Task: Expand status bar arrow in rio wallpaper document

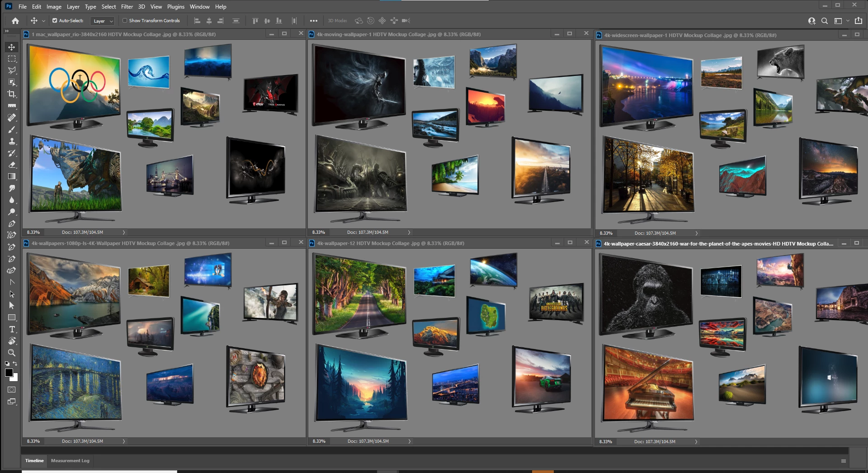Action: (x=124, y=232)
